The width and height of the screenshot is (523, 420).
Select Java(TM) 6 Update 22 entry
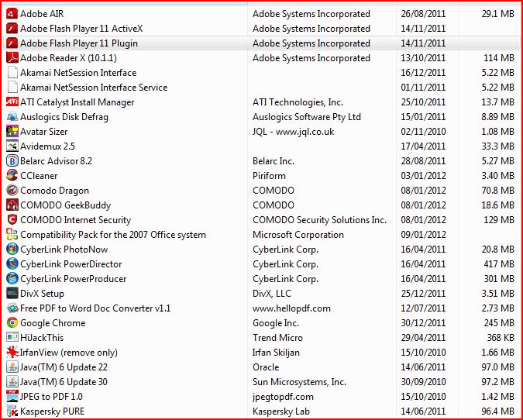(x=64, y=367)
